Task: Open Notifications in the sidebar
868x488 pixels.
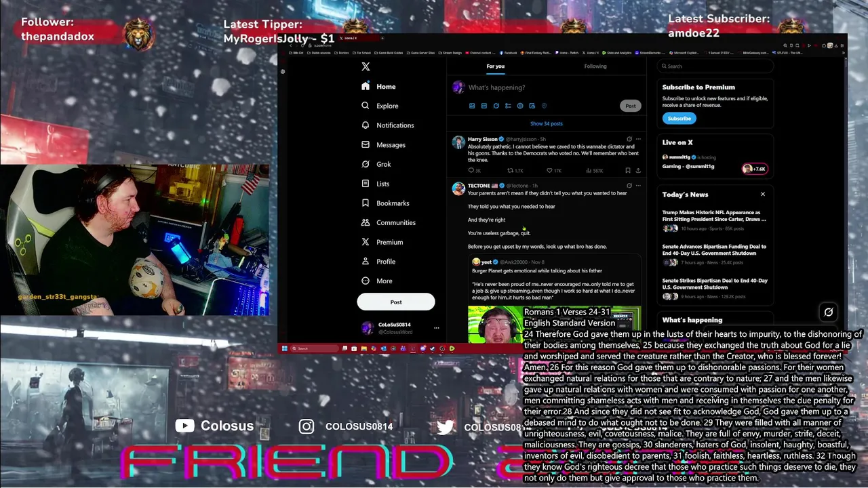Action: [x=387, y=125]
